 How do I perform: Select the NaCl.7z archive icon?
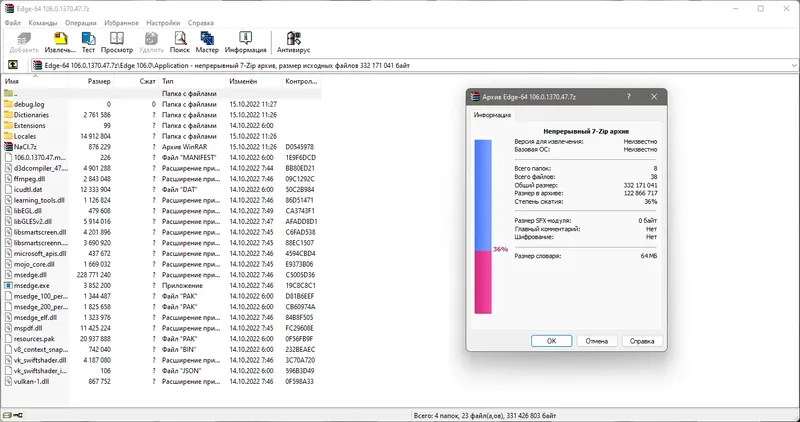pos(8,147)
